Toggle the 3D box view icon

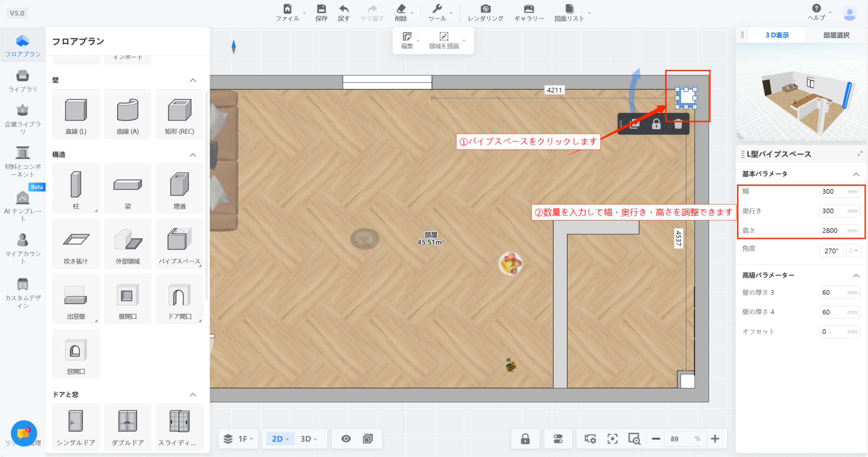tap(368, 439)
